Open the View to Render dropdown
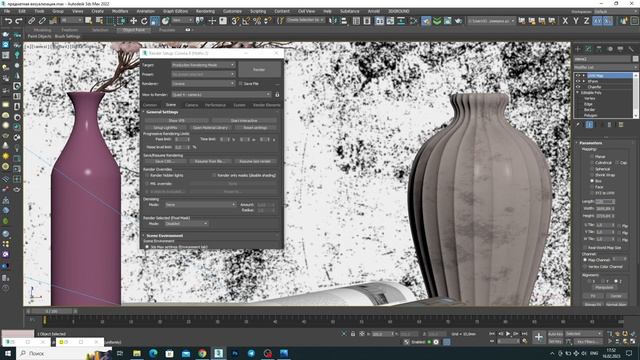The height and width of the screenshot is (360, 640). point(221,94)
